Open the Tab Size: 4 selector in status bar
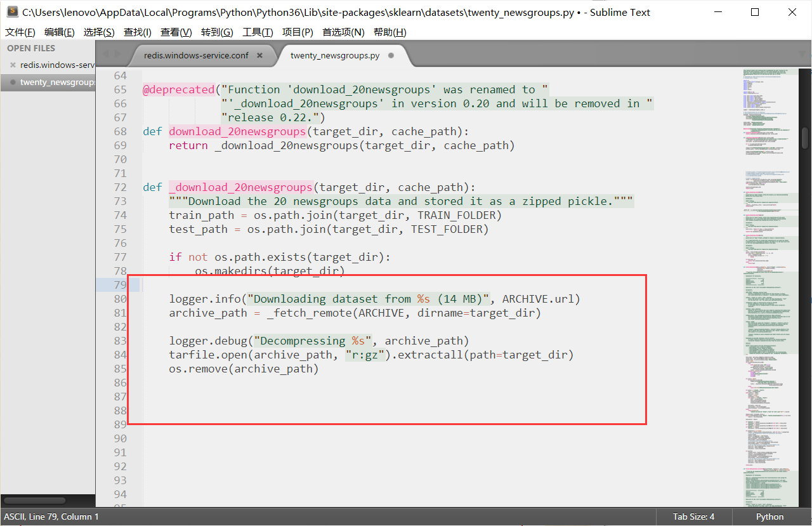Screen dimensions: 812x526 tap(692, 516)
